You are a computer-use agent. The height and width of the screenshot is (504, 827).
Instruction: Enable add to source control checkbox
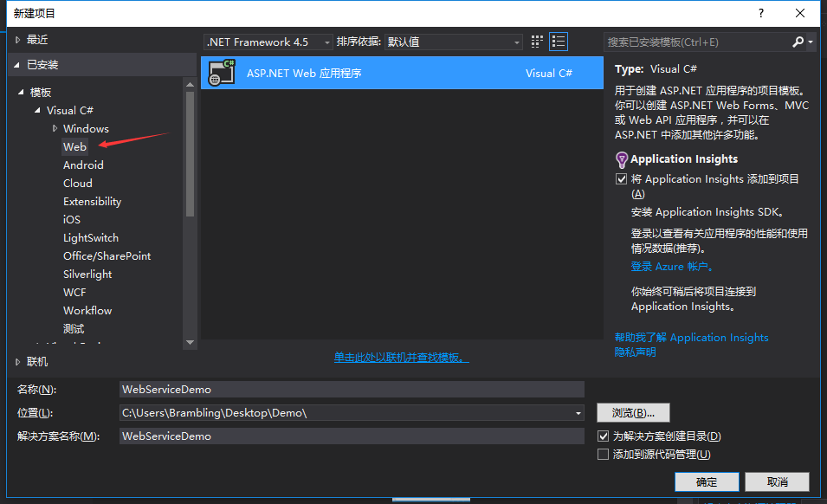pos(604,455)
